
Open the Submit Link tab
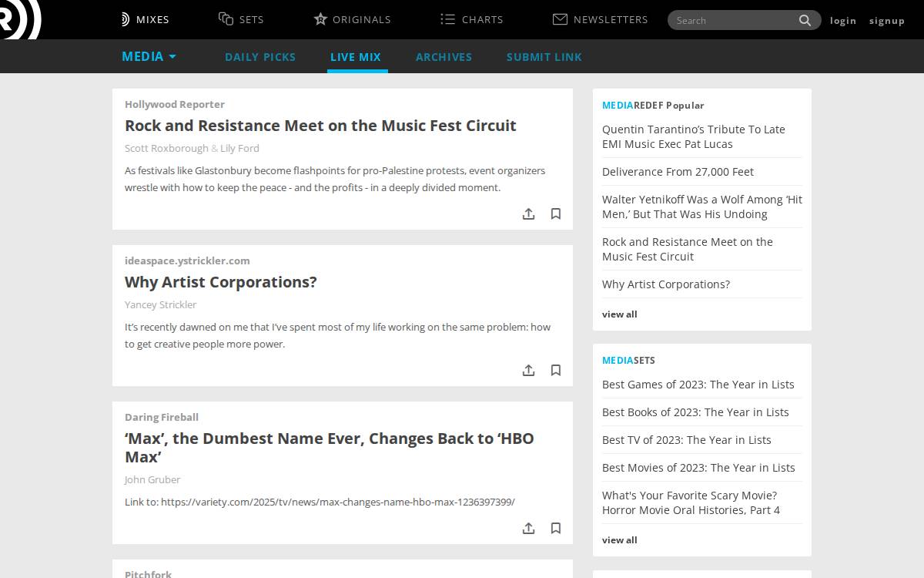(544, 57)
